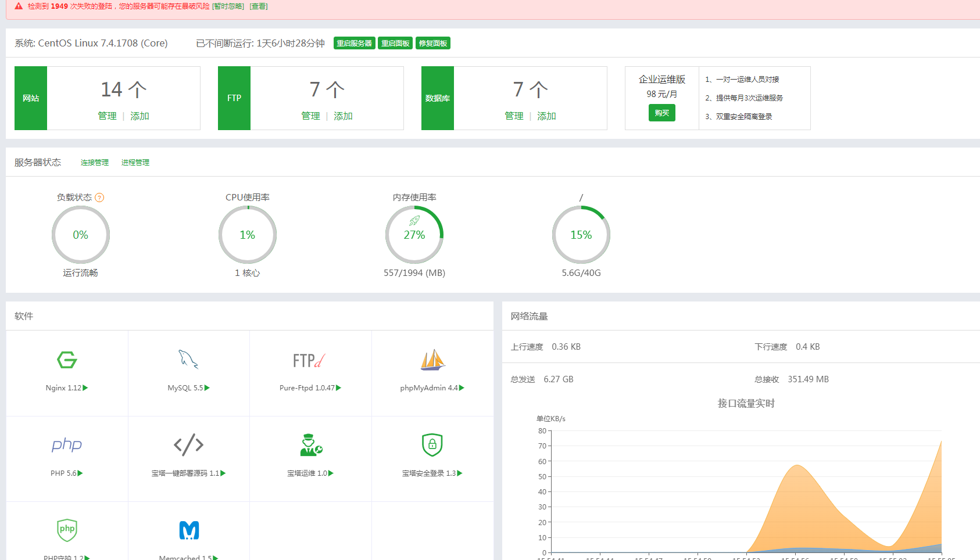Click the Nginx logo icon
Viewport: 980px width, 560px height.
[x=67, y=360]
